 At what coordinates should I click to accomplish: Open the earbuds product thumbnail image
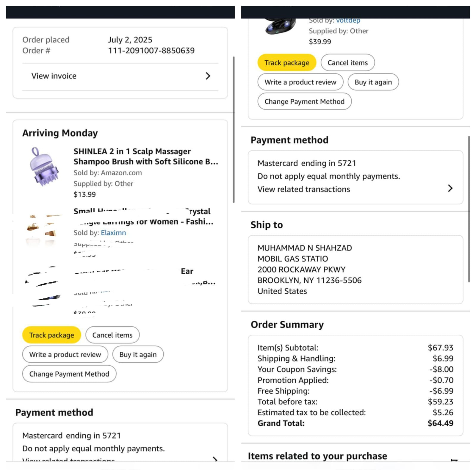(x=280, y=26)
